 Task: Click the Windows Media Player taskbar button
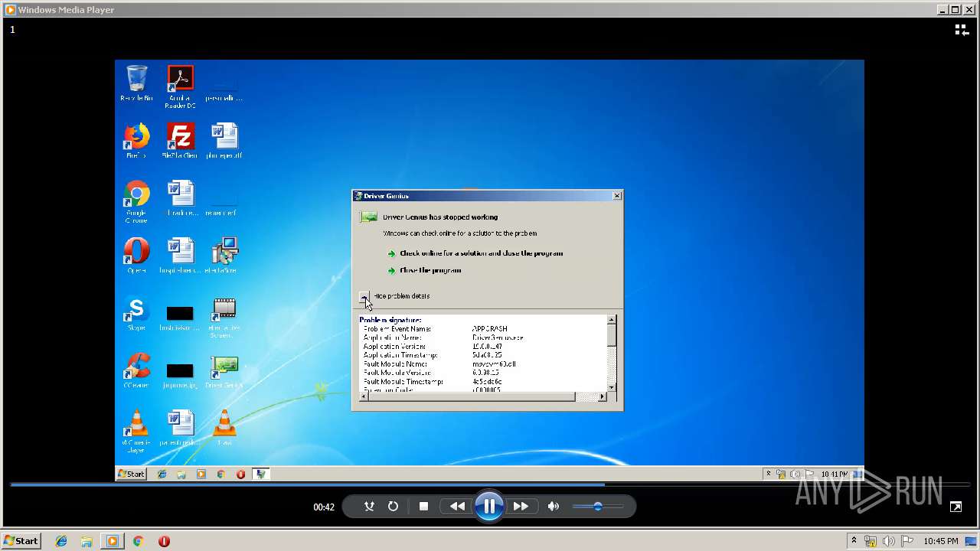pos(113,541)
